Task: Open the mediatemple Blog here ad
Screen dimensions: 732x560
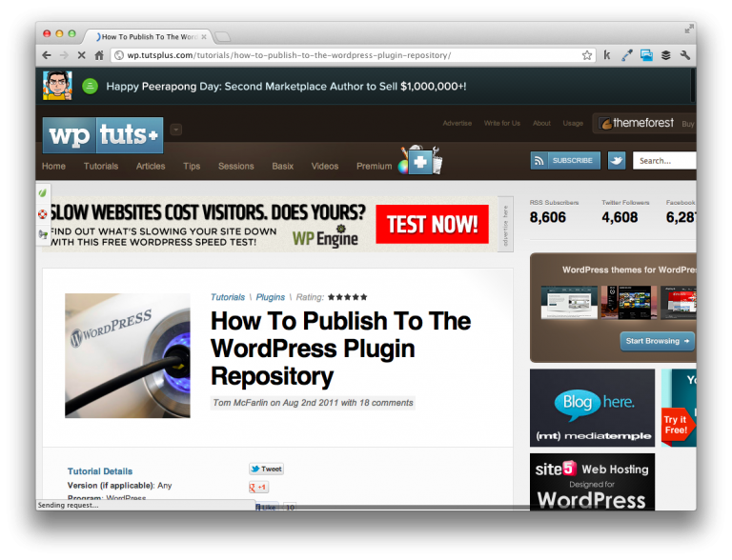Action: pyautogui.click(x=593, y=408)
